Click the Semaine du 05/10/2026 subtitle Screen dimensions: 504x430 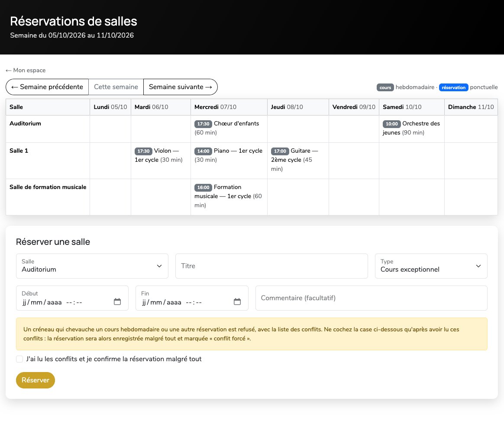(72, 35)
